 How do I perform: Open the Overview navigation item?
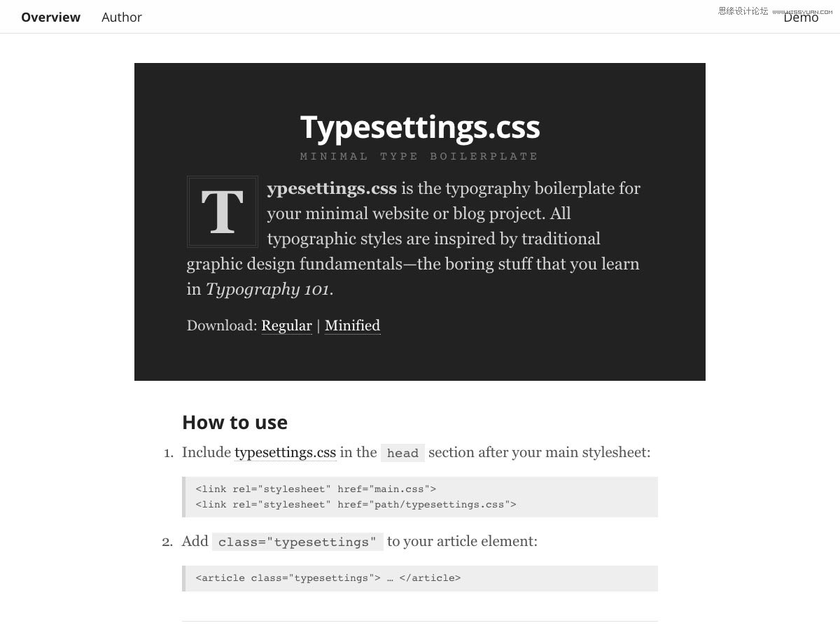coord(50,17)
